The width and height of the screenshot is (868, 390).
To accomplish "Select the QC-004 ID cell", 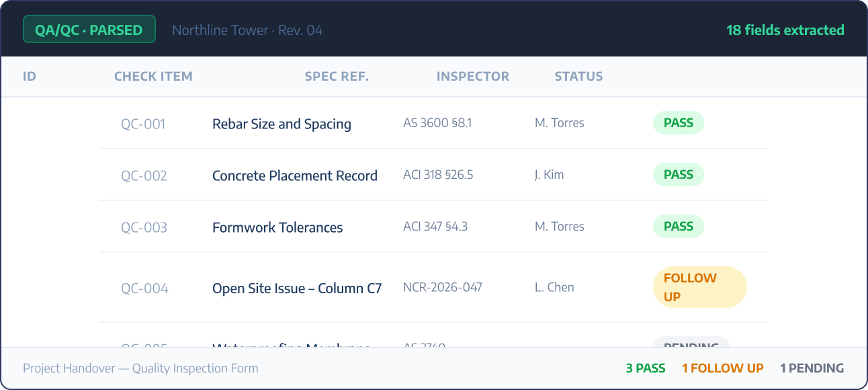I will (x=144, y=288).
